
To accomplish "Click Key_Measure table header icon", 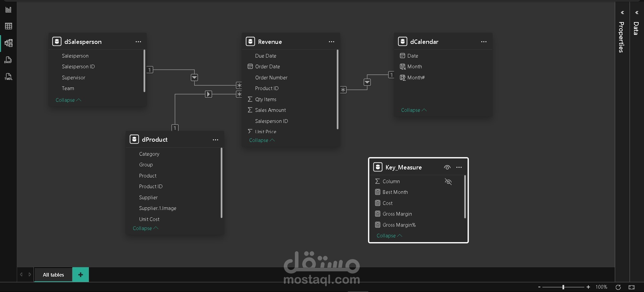I will click(x=378, y=167).
